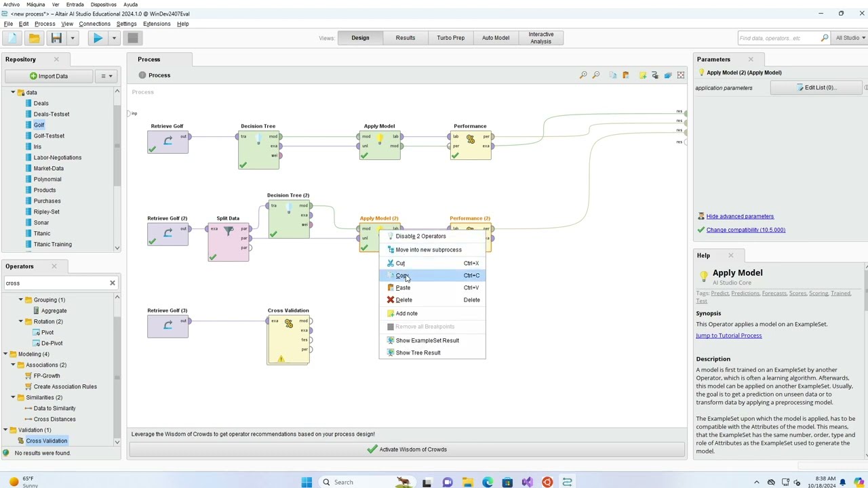
Task: Clear the operators search field
Action: 113,283
